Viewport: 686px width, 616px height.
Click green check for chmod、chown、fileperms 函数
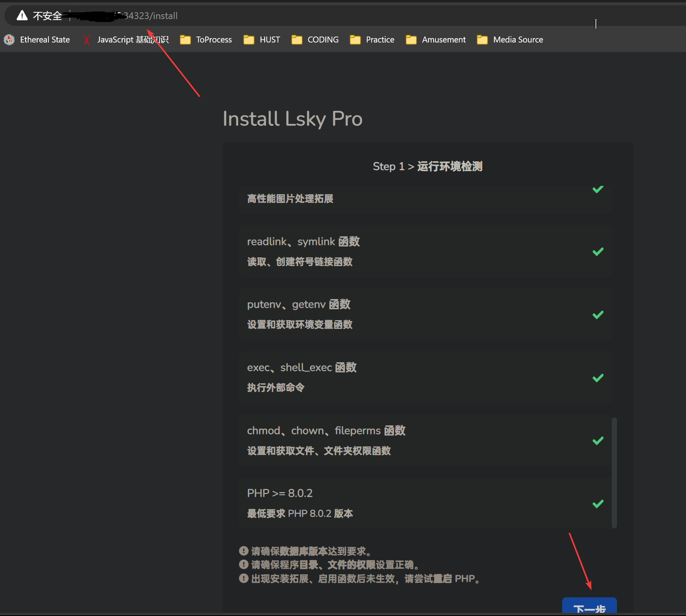click(598, 440)
